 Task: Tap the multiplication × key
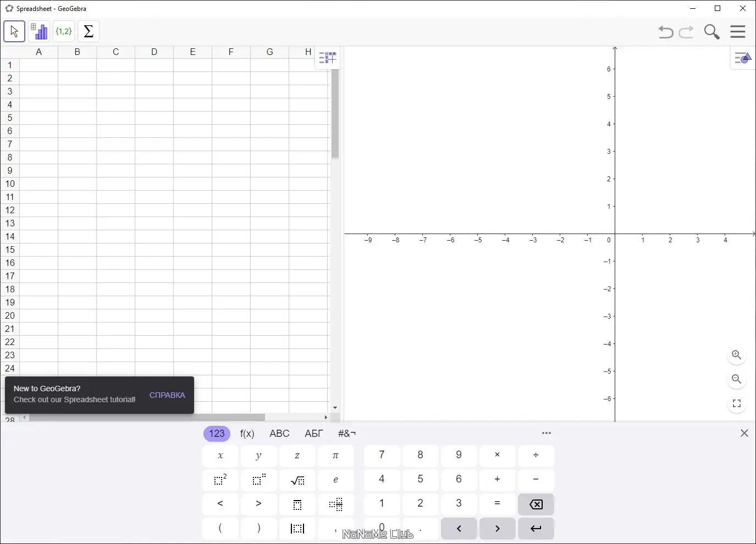point(498,456)
